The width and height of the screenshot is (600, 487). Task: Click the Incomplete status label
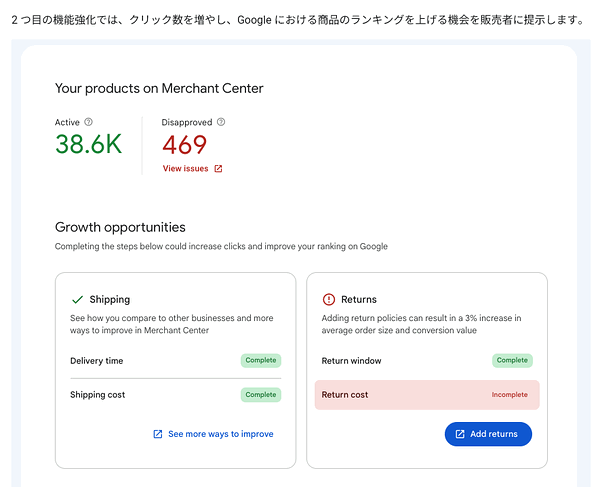510,395
